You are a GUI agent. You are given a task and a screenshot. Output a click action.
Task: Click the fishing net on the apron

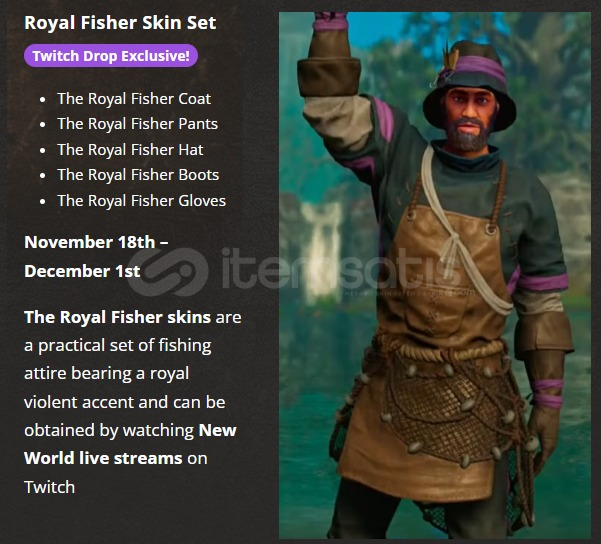[x=456, y=406]
